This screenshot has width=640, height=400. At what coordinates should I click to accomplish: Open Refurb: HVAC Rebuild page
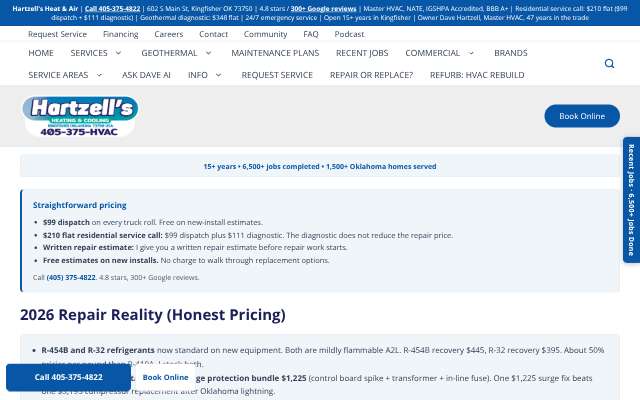click(477, 75)
